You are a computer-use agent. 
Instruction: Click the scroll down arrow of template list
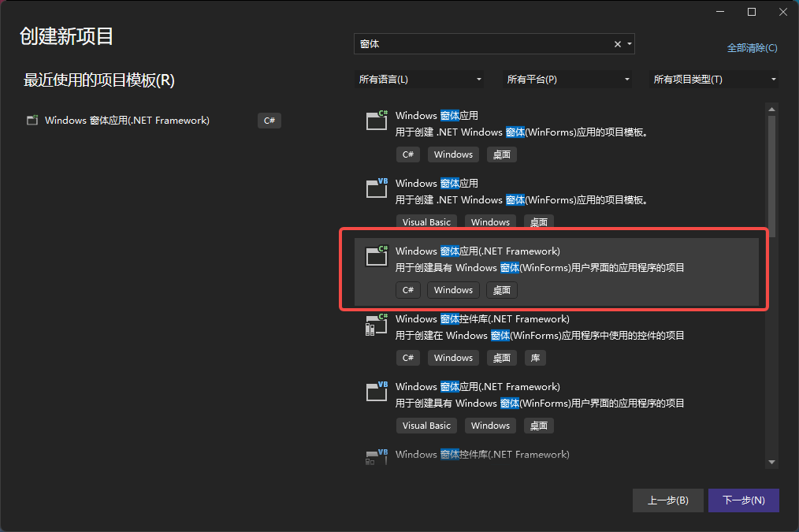coord(772,462)
